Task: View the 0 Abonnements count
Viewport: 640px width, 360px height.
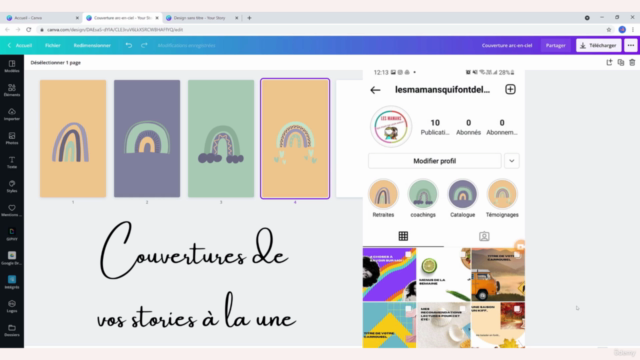Action: click(x=502, y=127)
